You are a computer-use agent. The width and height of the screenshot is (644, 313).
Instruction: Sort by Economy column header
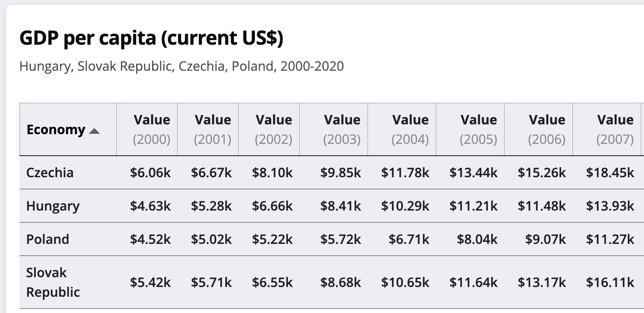pos(68,129)
